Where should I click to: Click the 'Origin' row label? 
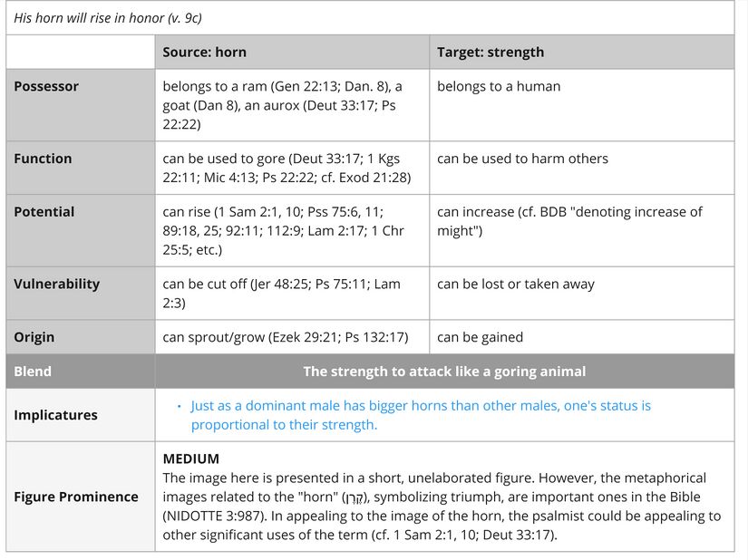[x=34, y=337]
